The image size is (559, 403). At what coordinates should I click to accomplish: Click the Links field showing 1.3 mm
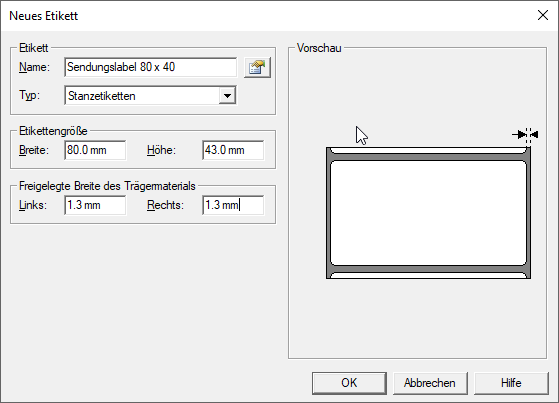pyautogui.click(x=95, y=205)
